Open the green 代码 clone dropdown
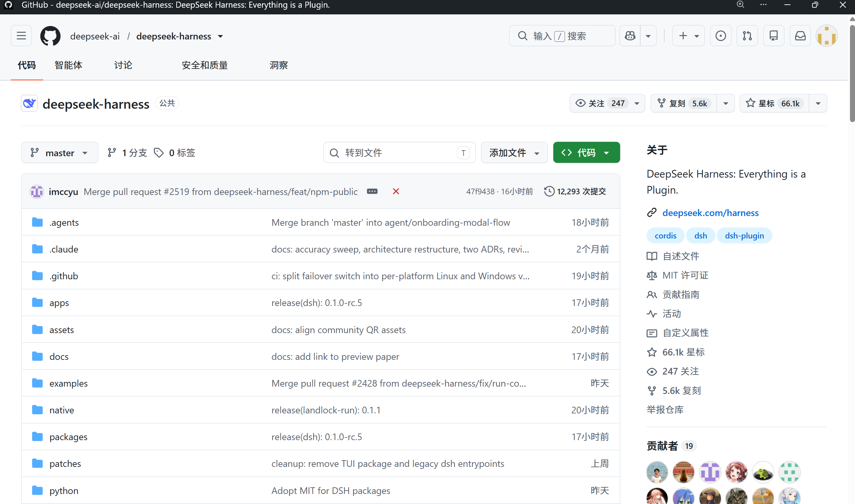This screenshot has width=855, height=504. coord(586,153)
